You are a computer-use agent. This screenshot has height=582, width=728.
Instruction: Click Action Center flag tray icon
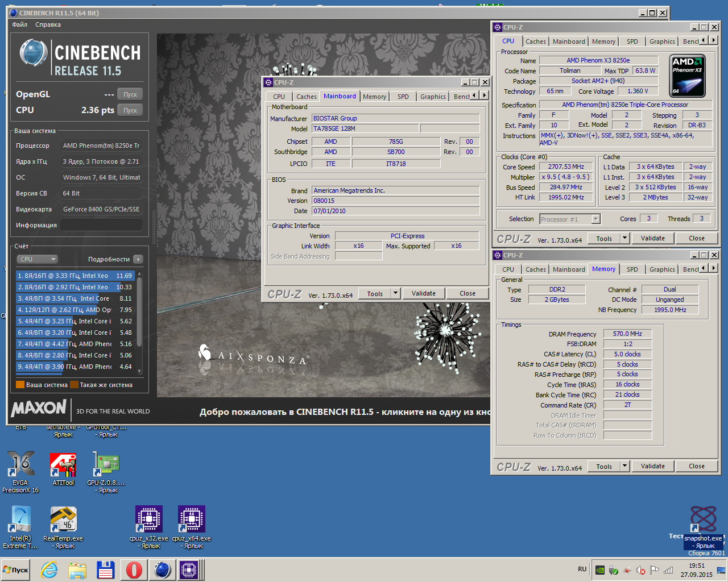(x=655, y=570)
